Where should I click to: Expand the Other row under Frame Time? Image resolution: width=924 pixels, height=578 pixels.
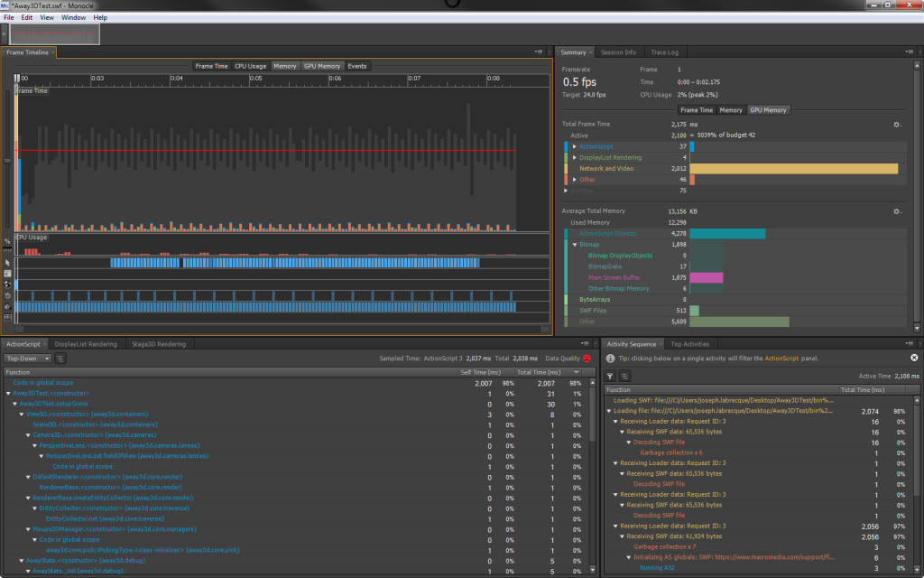(575, 180)
